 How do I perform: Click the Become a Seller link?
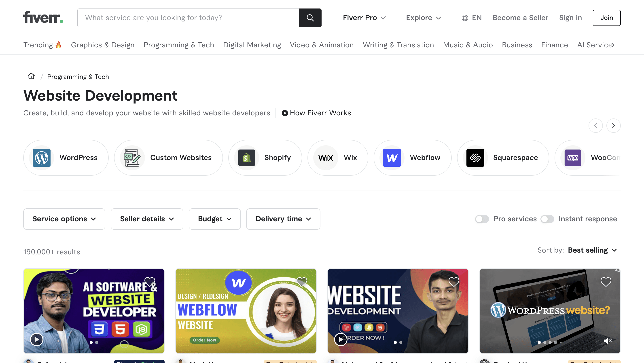point(520,18)
